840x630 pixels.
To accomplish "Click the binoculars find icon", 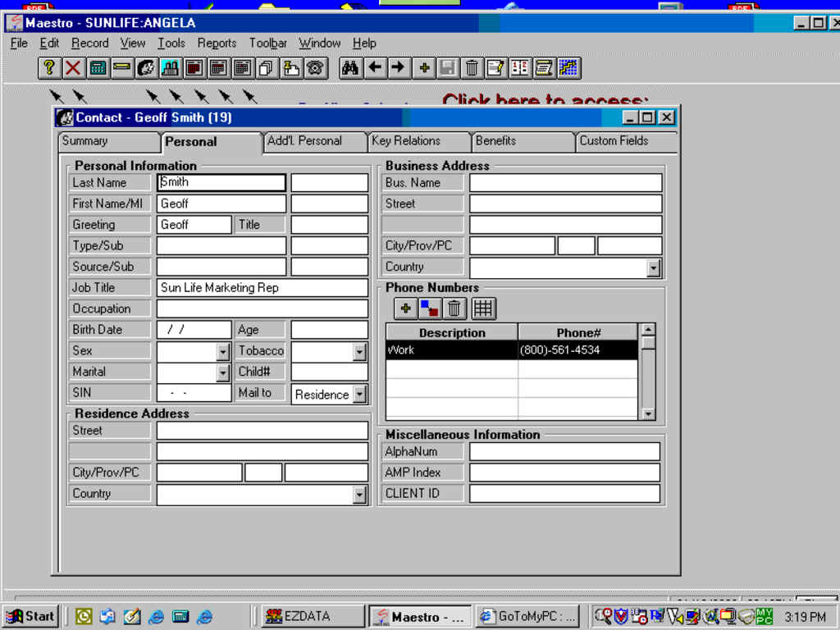I will pos(350,68).
